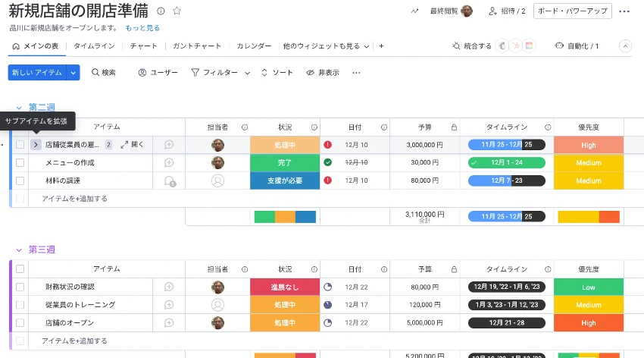Open conversation for 財務状況の確認 row
Image resolution: width=644 pixels, height=358 pixels.
click(x=169, y=287)
